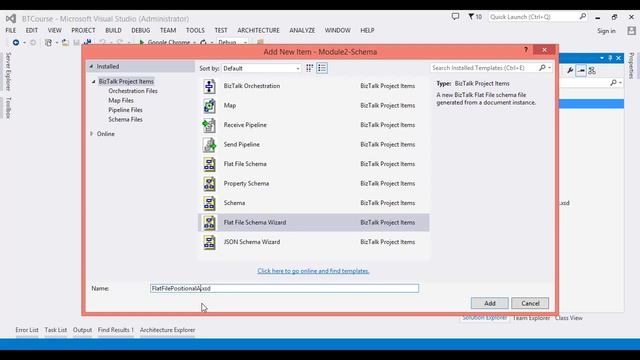
Task: Click the Cancel button
Action: [530, 303]
